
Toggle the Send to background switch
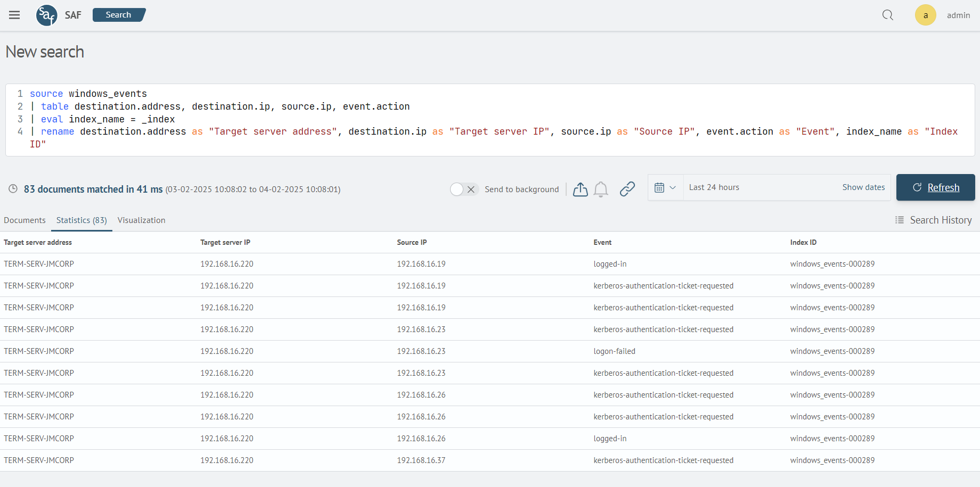click(x=464, y=189)
